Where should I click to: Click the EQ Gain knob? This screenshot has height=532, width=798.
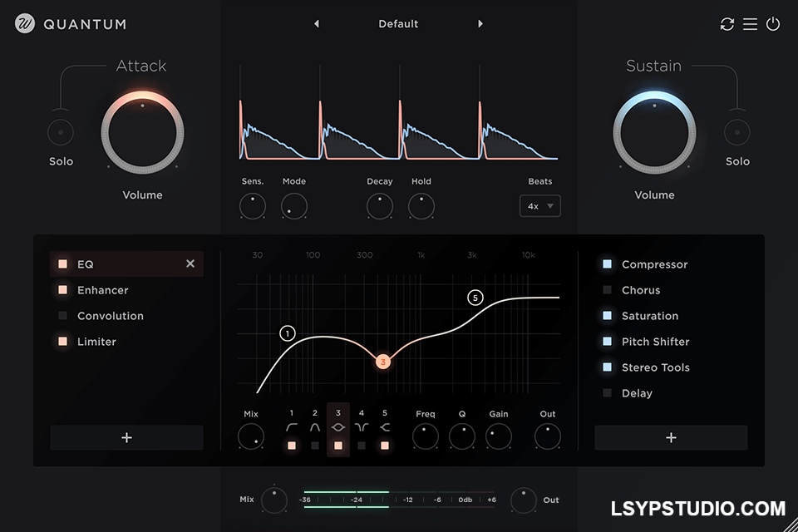pyautogui.click(x=499, y=436)
